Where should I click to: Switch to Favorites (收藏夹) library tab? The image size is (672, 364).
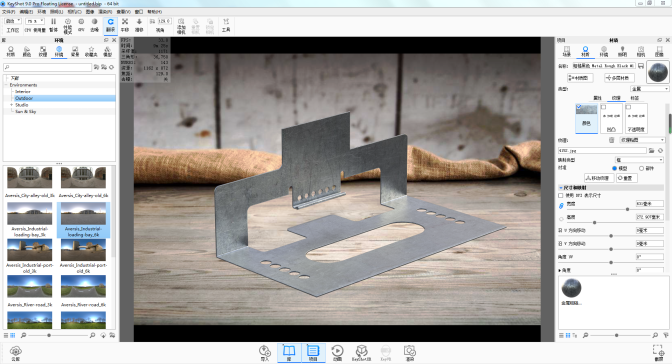coord(91,51)
